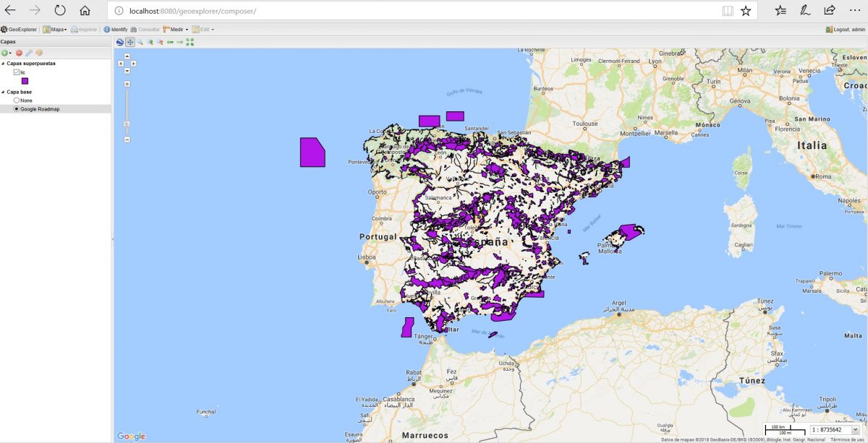Open layer properties with the wrench icon
The width and height of the screenshot is (868, 443).
tap(29, 53)
